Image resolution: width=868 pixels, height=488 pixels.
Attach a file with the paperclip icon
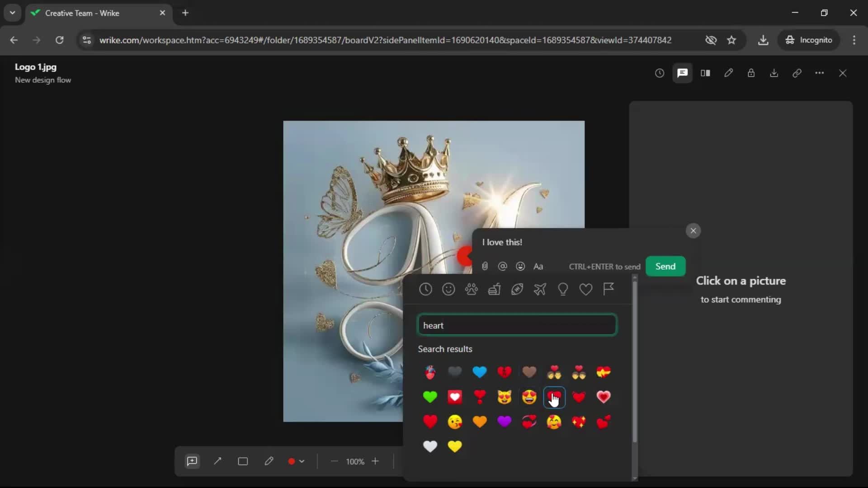pyautogui.click(x=485, y=266)
